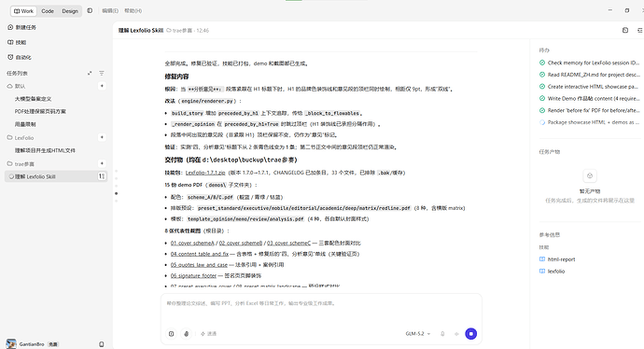Click in-progress spinner of 'Package showcase' todo

pos(542,122)
